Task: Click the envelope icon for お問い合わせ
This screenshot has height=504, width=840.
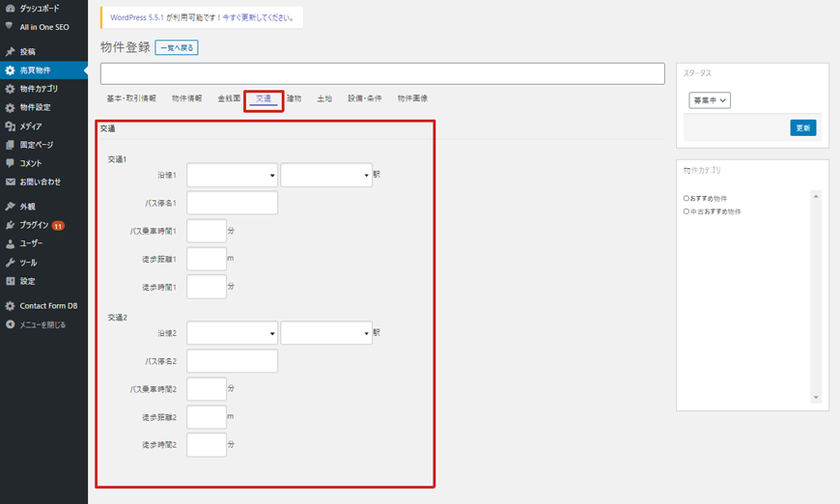Action: [x=10, y=182]
